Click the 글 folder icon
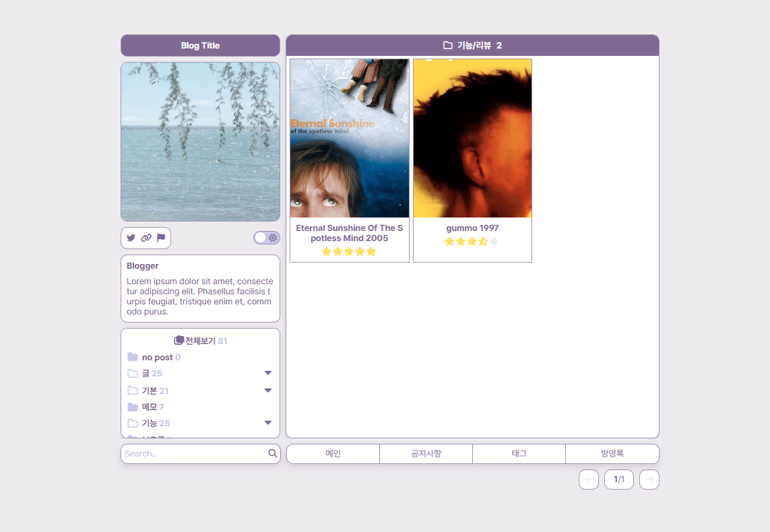The width and height of the screenshot is (770, 532). point(133,374)
